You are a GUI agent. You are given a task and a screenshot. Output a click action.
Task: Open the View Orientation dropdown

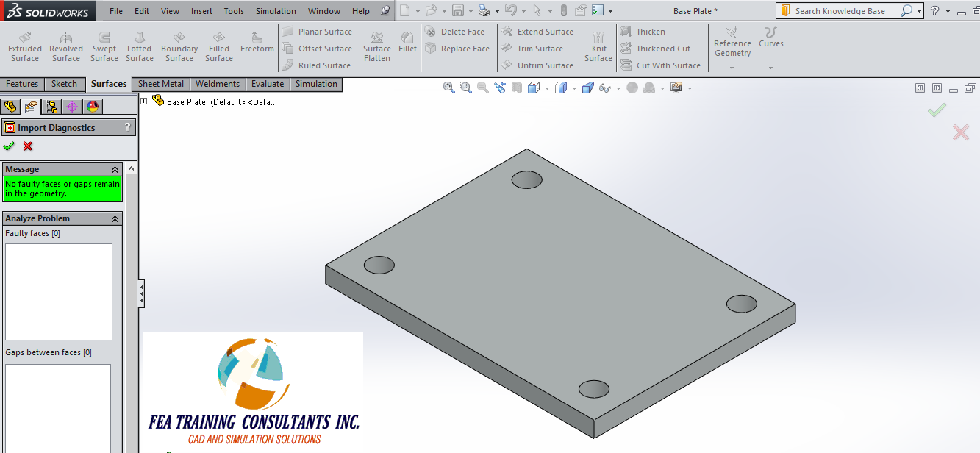[546, 87]
